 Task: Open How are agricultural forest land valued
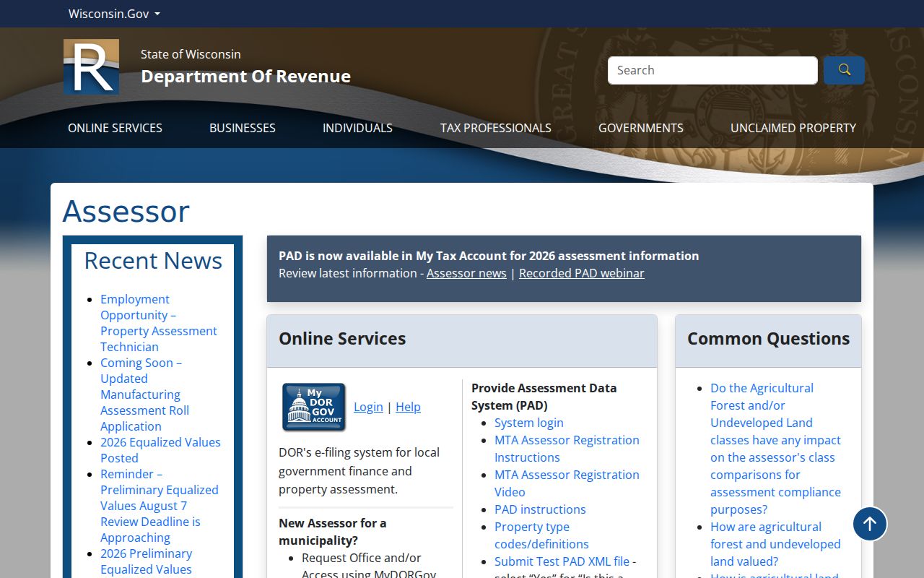point(775,544)
